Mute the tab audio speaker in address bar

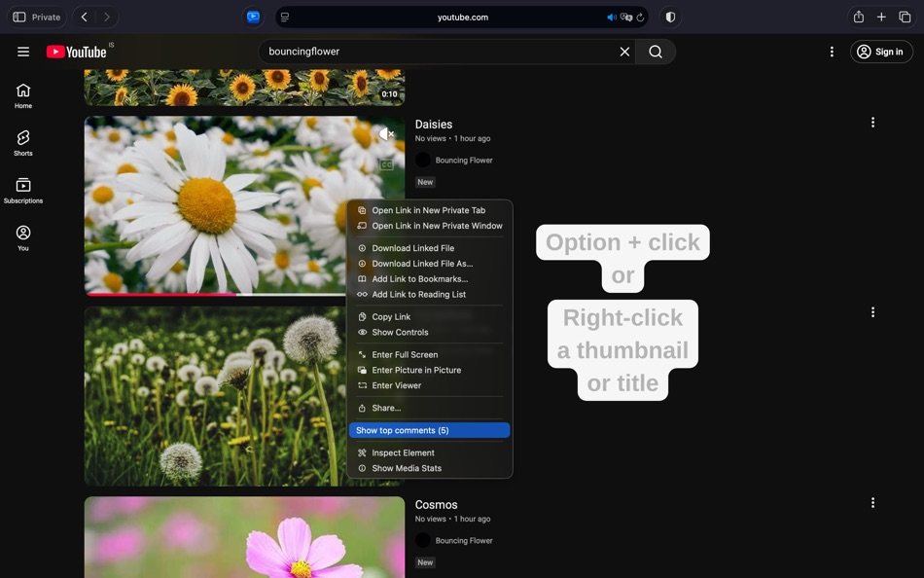point(610,17)
